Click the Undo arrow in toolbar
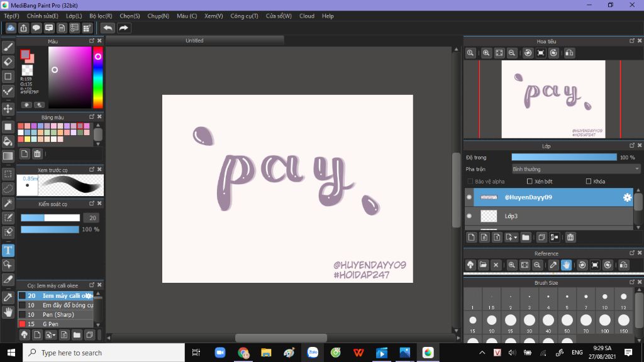This screenshot has width=644, height=362. coord(108,28)
